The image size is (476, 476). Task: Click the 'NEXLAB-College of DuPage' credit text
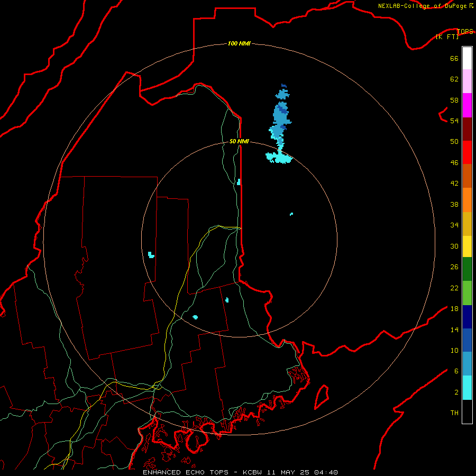(x=422, y=6)
